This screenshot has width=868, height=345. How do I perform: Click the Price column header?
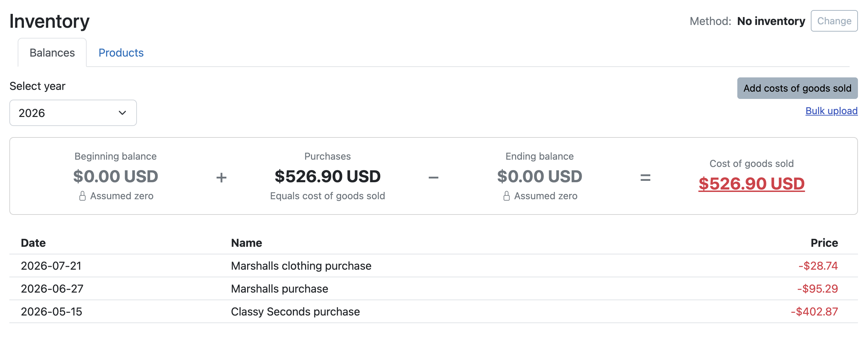[824, 243]
